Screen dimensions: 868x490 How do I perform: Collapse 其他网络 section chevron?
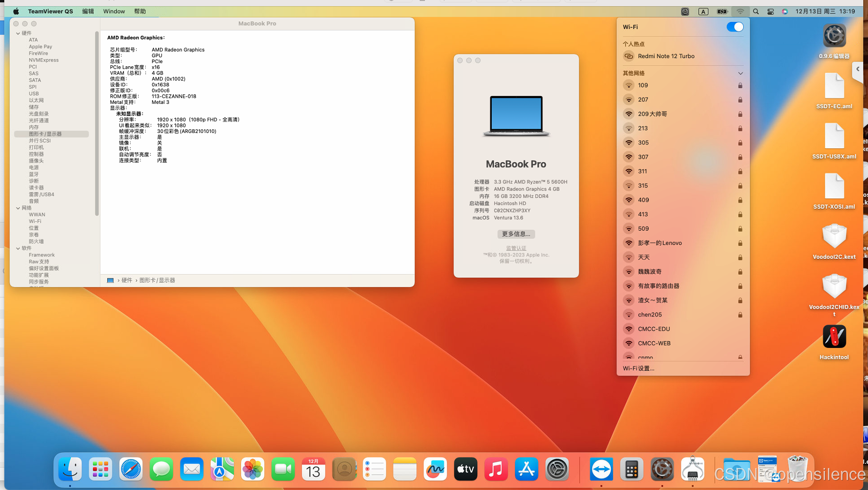click(x=740, y=73)
